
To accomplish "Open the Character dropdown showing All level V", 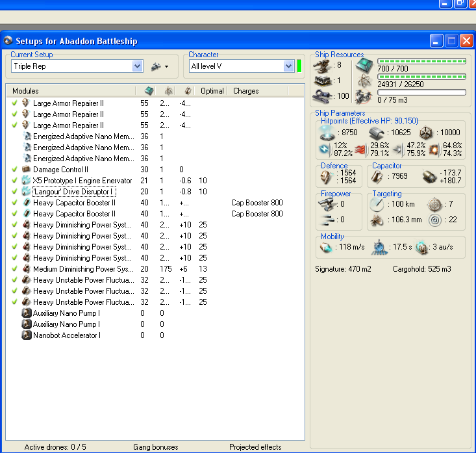I will tap(288, 66).
